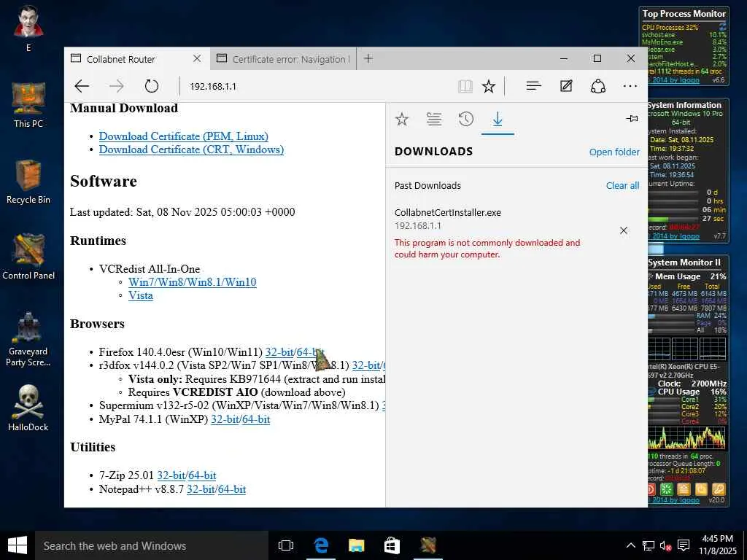747x560 pixels.
Task: Refresh the Collabnet Router page
Action: click(x=152, y=86)
